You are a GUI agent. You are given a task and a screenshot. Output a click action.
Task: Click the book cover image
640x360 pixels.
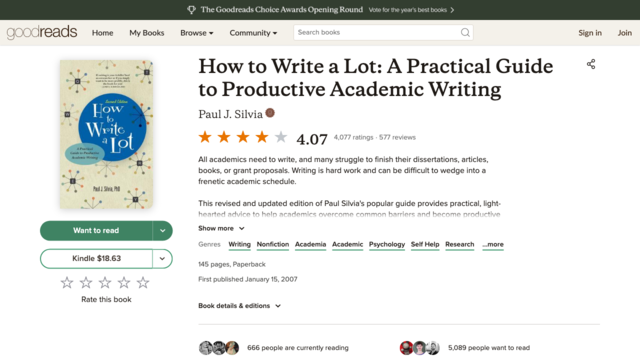coord(107,134)
